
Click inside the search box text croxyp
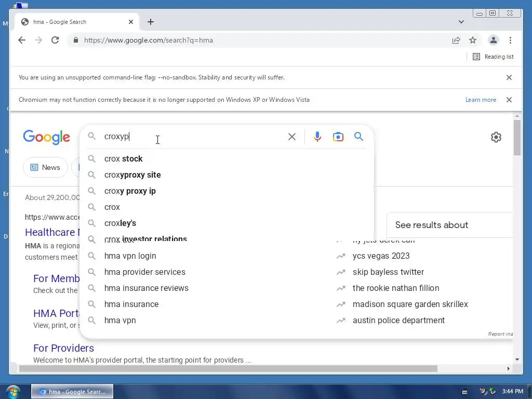[x=117, y=137]
